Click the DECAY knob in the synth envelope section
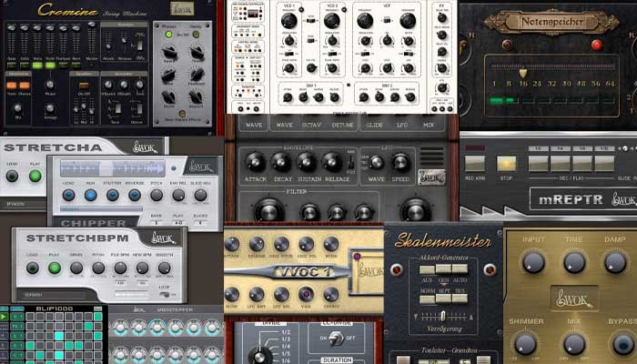 [281, 163]
